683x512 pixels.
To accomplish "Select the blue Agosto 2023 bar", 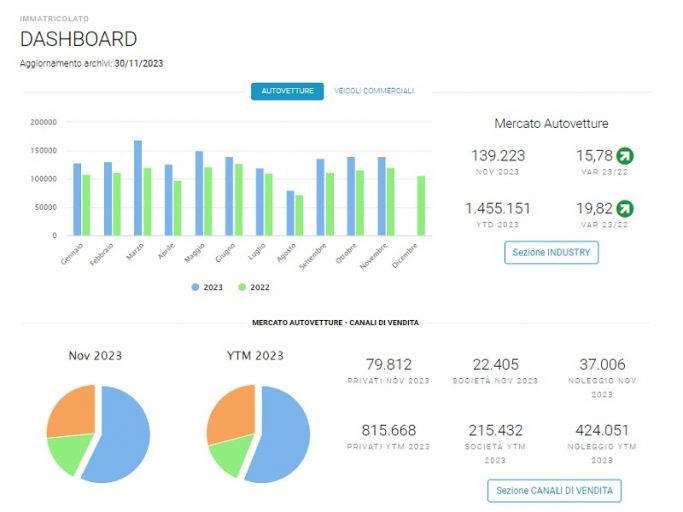I will point(290,213).
